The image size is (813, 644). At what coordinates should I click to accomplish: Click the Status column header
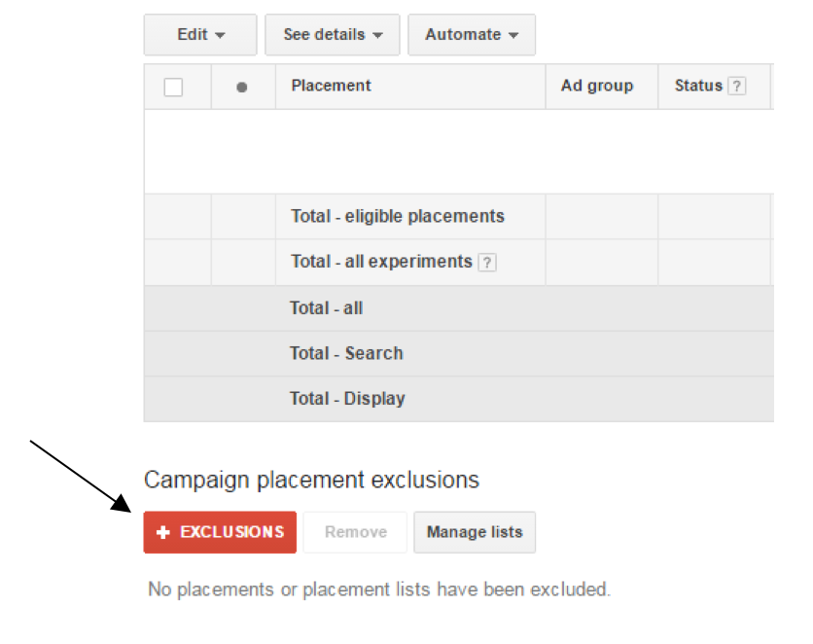[698, 86]
